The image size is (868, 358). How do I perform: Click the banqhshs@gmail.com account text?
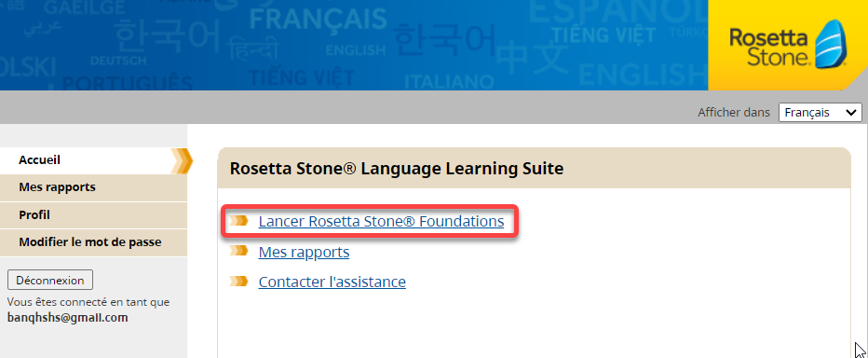click(x=68, y=318)
